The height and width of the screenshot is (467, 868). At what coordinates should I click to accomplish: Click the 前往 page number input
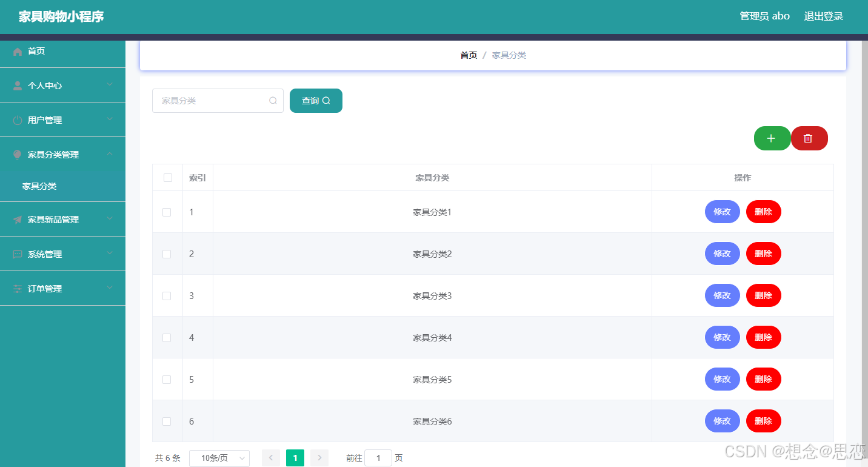coord(378,458)
